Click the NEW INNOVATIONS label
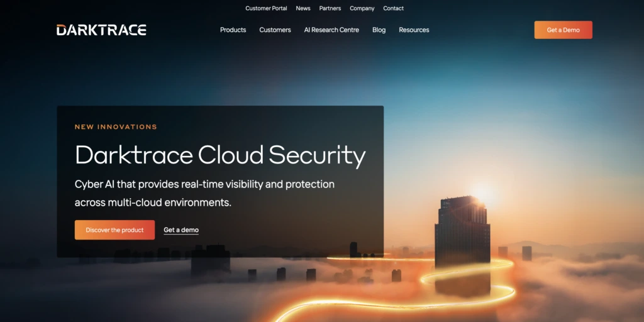The image size is (644, 322). (x=116, y=127)
